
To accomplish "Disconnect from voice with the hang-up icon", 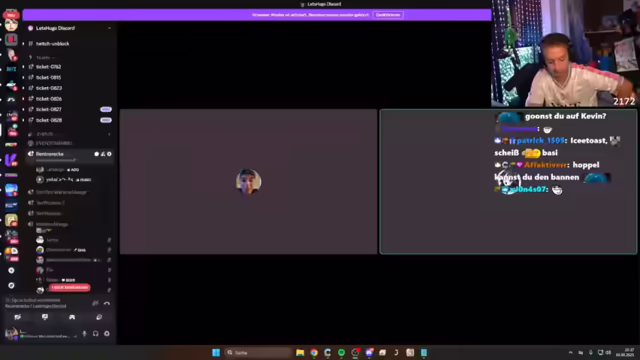I will [107, 303].
